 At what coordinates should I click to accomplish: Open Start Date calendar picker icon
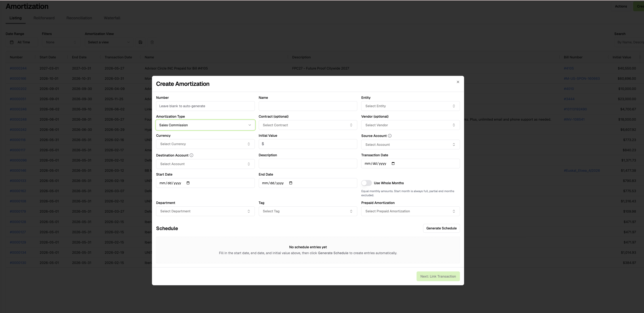(x=188, y=183)
